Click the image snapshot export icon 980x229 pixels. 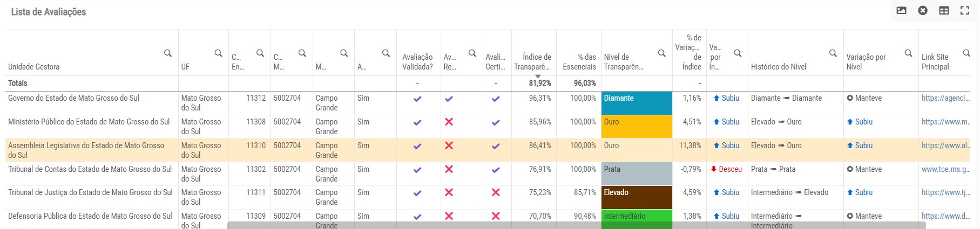(901, 11)
